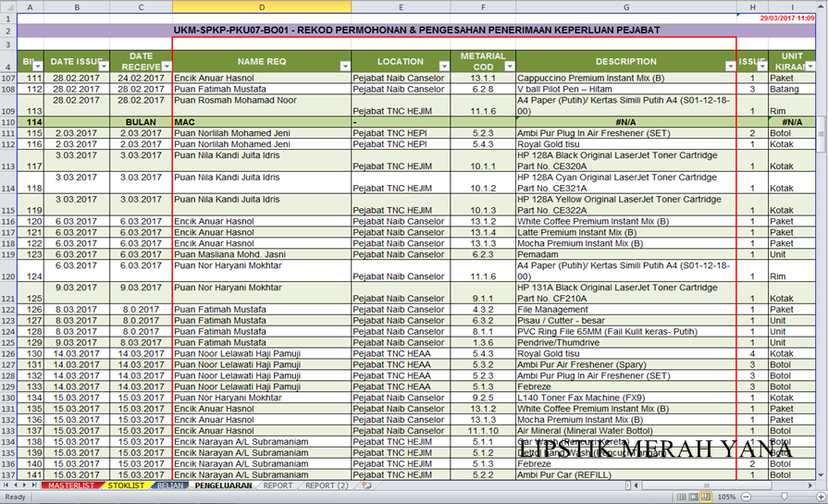Viewport: 828px width, 504px height.
Task: Click the Latte Premium Instant Mix (B) cell
Action: pos(625,232)
